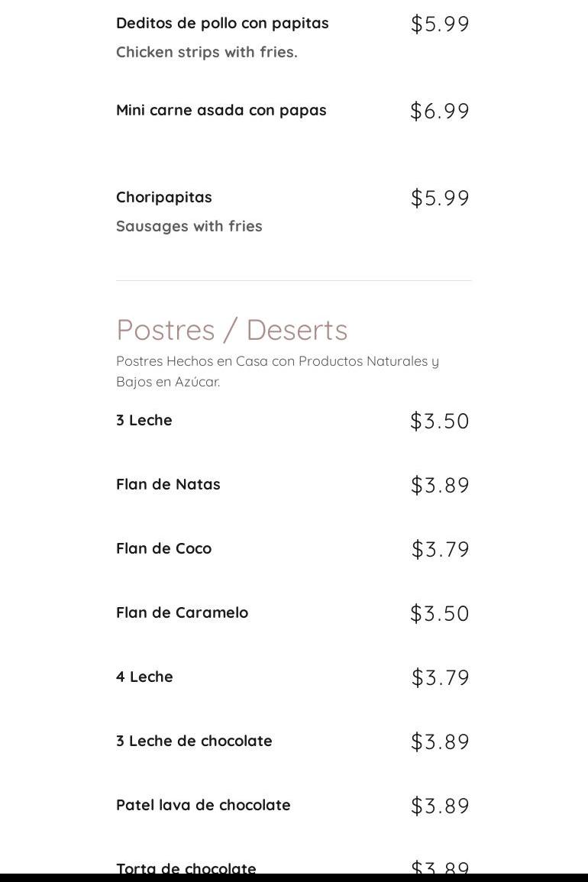Open Mini carne asada con papas item

pyautogui.click(x=221, y=111)
